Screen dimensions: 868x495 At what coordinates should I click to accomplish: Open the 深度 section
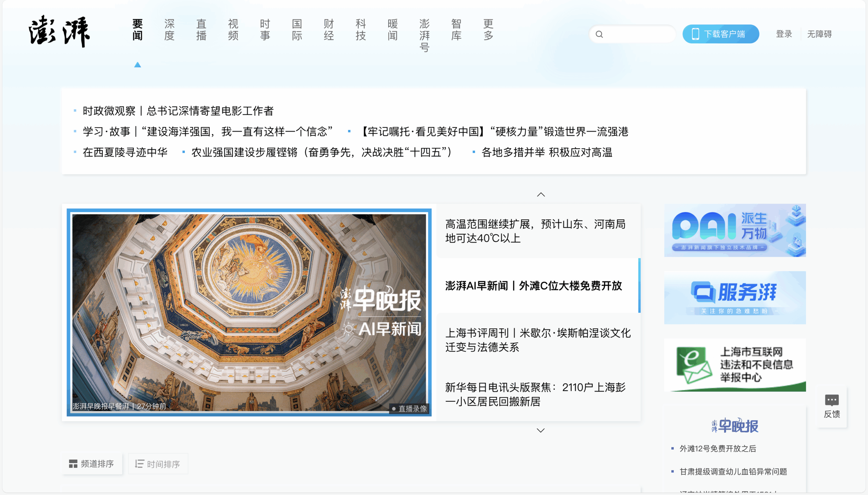170,30
